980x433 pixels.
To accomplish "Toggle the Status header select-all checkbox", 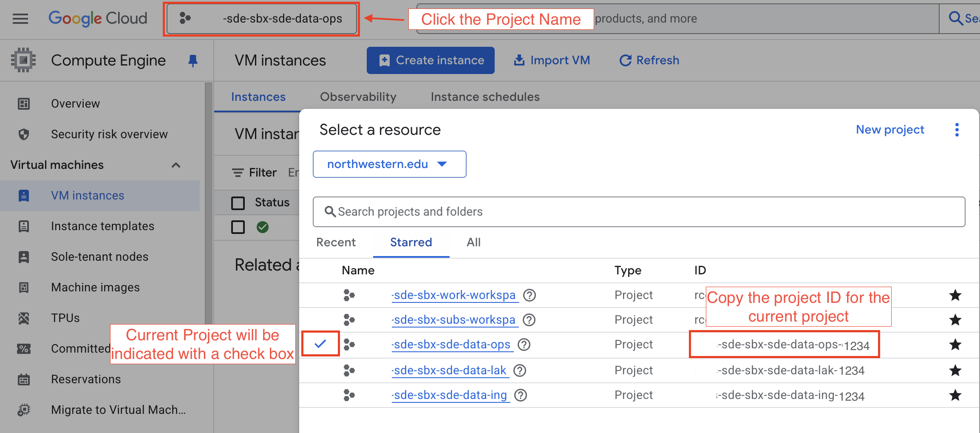I will tap(238, 203).
